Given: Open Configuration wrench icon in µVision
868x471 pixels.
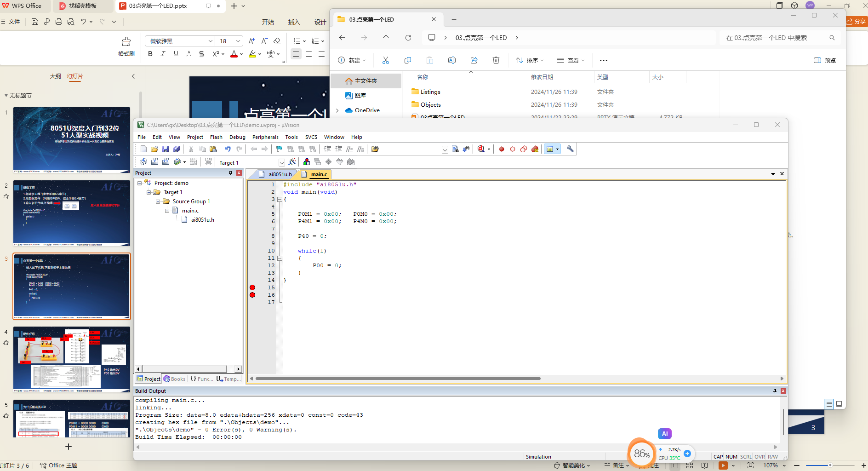Looking at the screenshot, I should click(x=570, y=149).
